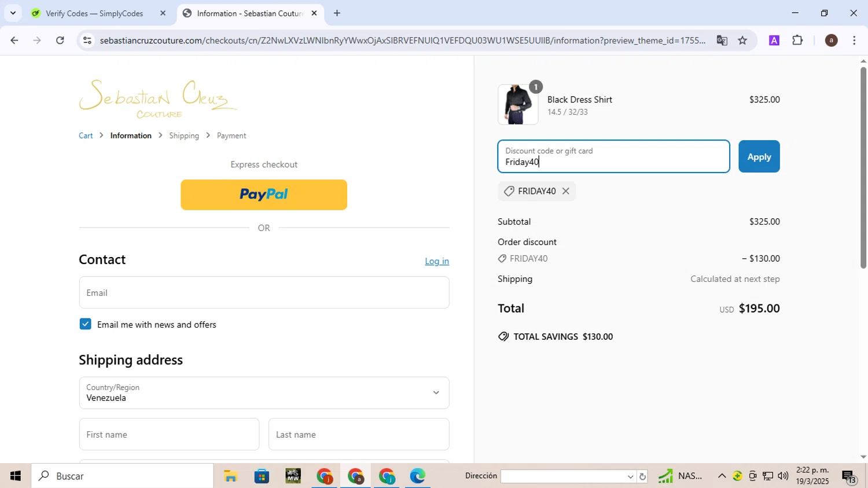Open the Windows Start menu
868x488 pixels.
click(x=15, y=476)
